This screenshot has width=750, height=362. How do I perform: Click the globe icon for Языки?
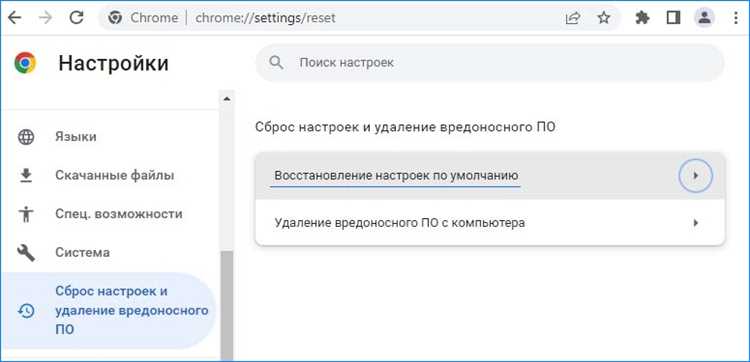click(x=26, y=137)
